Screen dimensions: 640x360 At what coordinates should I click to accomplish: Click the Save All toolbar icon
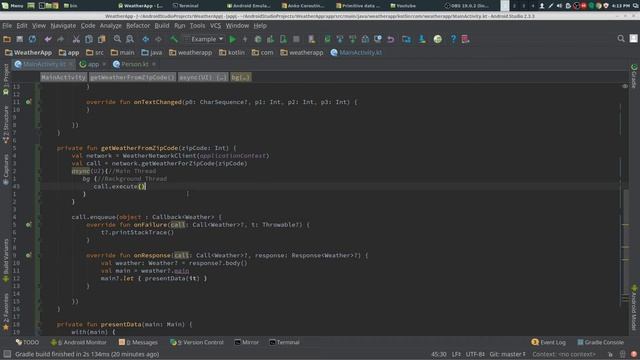click(x=20, y=39)
